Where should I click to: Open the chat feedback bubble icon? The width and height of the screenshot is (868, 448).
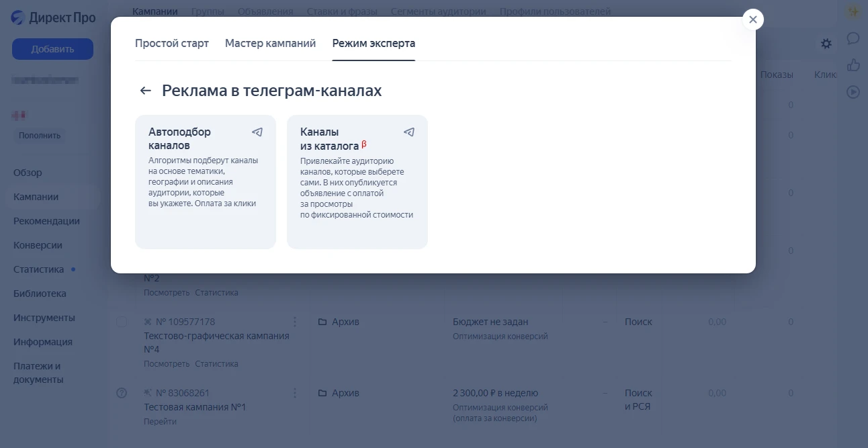tap(853, 39)
